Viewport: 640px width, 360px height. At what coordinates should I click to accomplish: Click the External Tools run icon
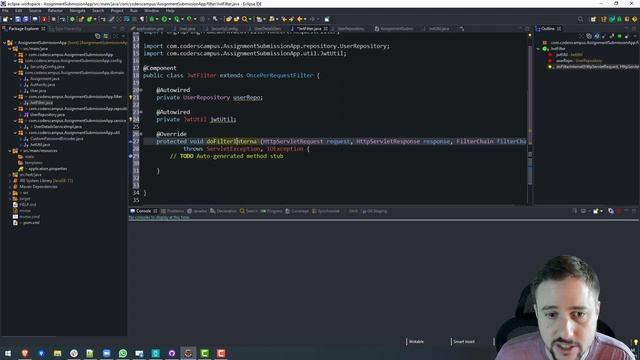coord(189,19)
